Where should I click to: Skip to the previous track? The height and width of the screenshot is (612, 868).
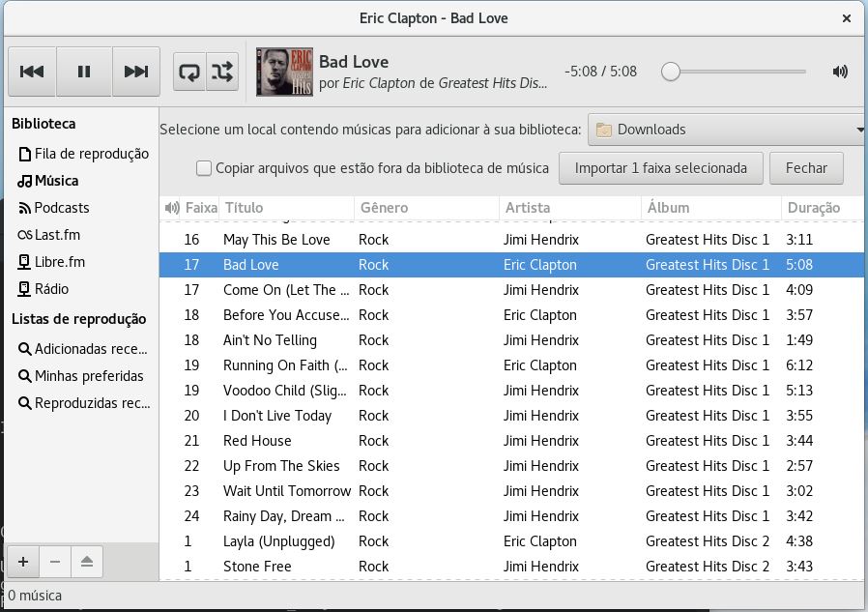click(32, 72)
